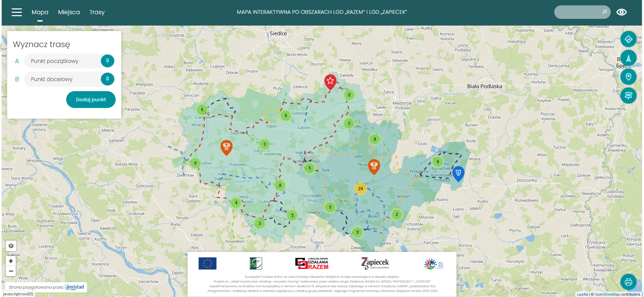Screen dimensions: 644x297
Task: Click the route directions round button
Action: pyautogui.click(x=628, y=39)
